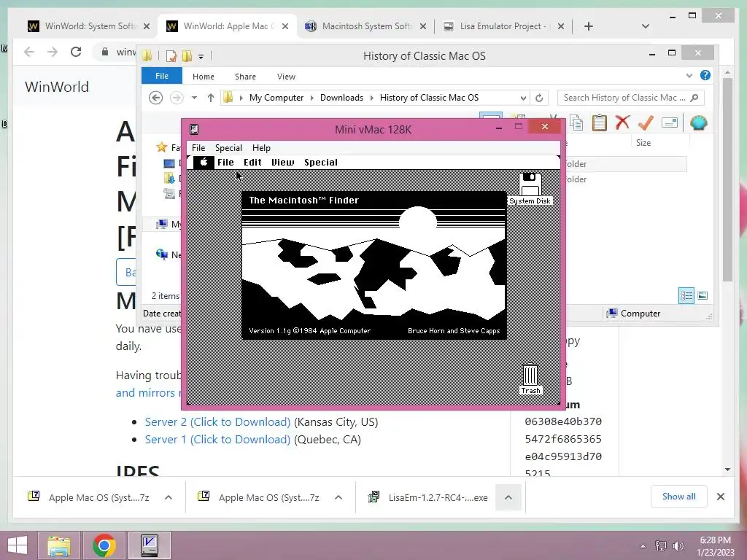The height and width of the screenshot is (560, 747).
Task: Open Mini vMac window's Help menu
Action: click(261, 147)
